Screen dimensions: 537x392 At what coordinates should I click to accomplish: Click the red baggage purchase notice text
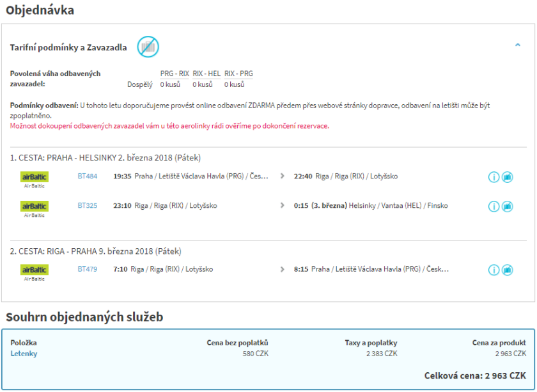(169, 126)
